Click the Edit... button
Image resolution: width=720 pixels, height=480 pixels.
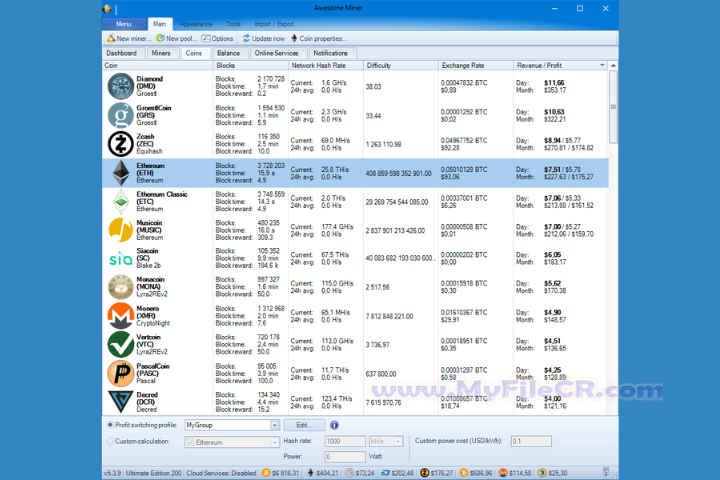304,425
